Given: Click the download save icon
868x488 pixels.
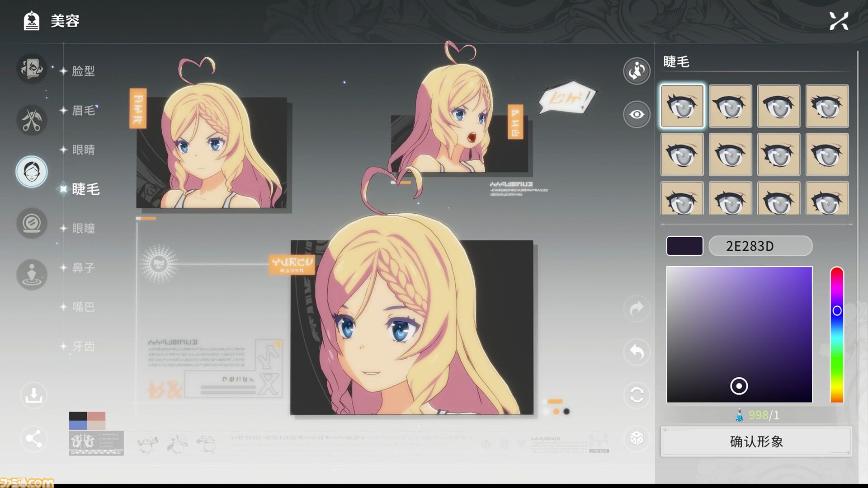Looking at the screenshot, I should (x=34, y=395).
